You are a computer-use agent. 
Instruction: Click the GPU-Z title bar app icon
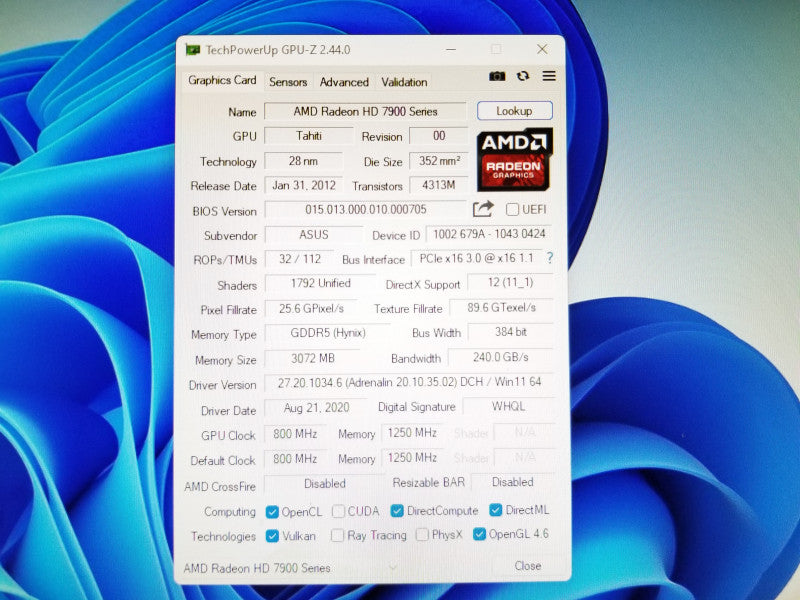pos(193,50)
